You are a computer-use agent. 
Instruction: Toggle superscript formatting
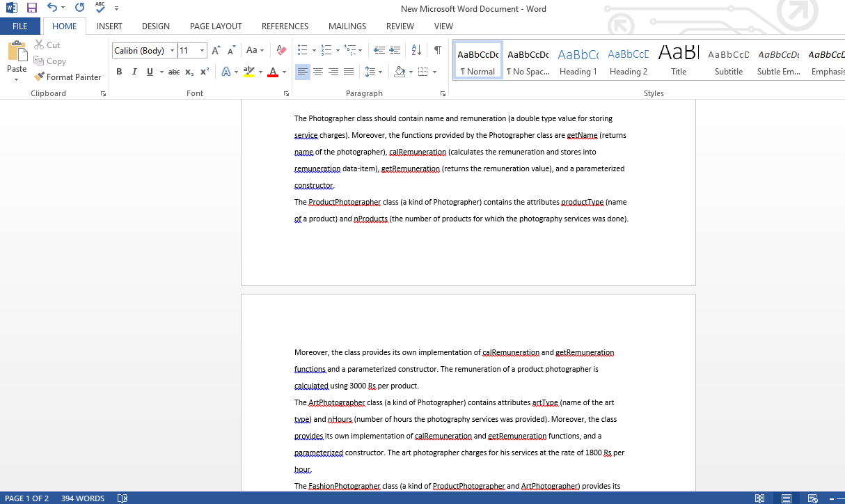(x=205, y=72)
